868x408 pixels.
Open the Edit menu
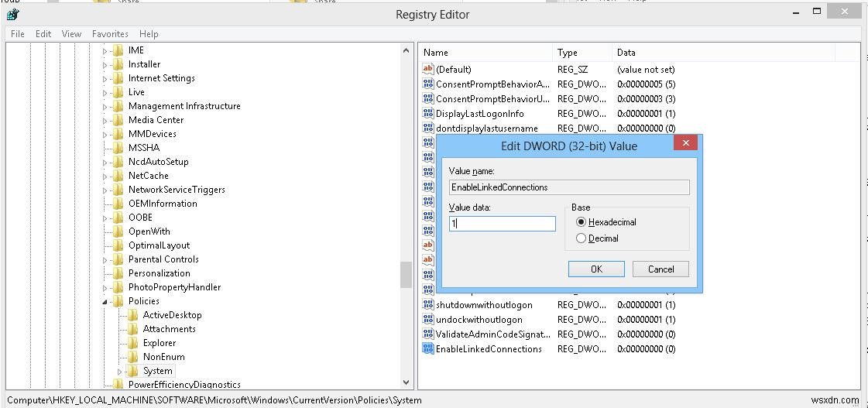[x=43, y=34]
